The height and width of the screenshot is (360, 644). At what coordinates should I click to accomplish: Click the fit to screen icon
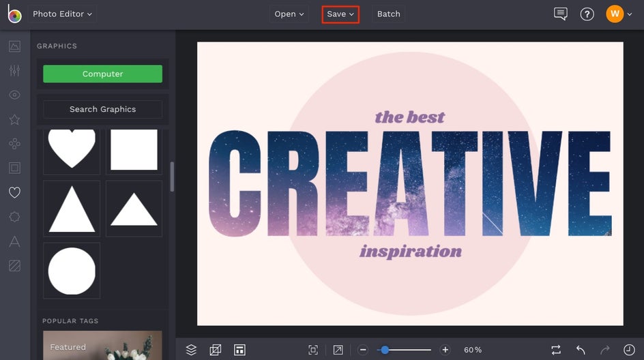pos(313,350)
